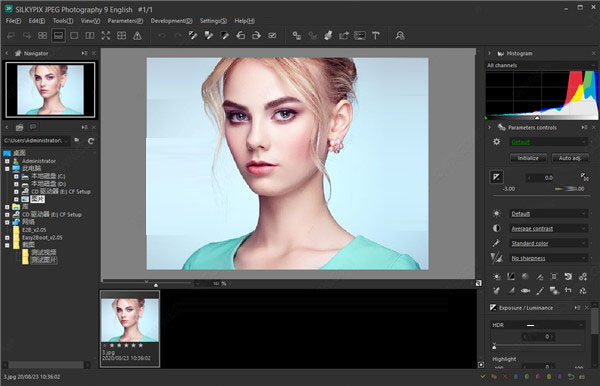Screen dimensions: 600x386
Task: Click the Initialize button
Action: [x=528, y=158]
